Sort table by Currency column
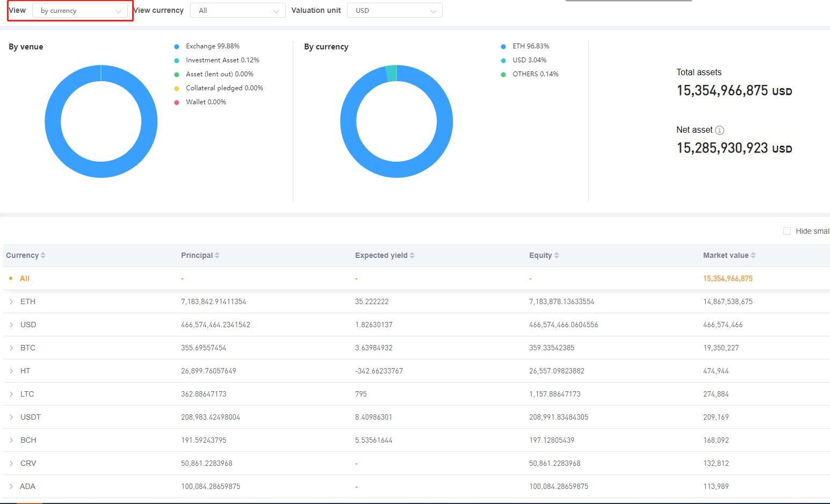 tap(43, 255)
